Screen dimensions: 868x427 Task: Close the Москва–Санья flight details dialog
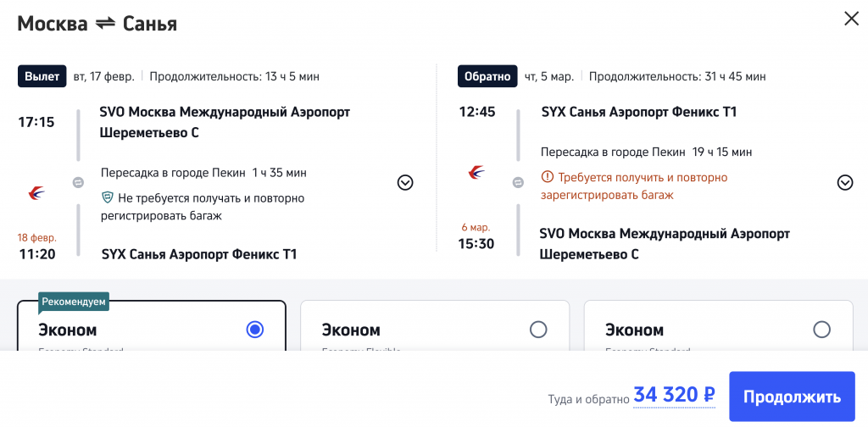851,19
